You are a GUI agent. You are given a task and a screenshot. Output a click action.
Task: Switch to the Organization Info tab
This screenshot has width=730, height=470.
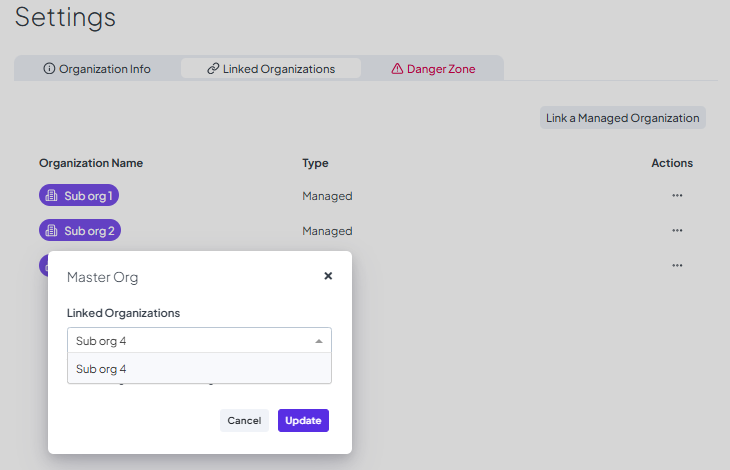(x=97, y=69)
